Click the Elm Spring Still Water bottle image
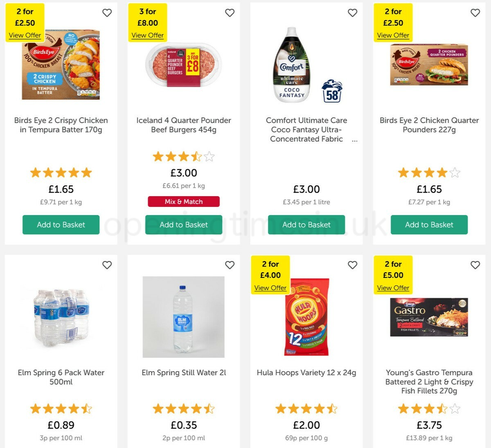Screen dimensions: 491x448 pos(183,317)
